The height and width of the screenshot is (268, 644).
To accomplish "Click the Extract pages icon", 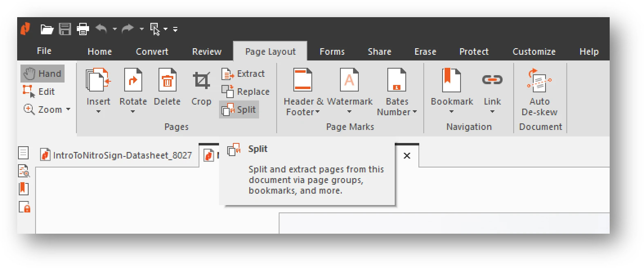I will [227, 74].
